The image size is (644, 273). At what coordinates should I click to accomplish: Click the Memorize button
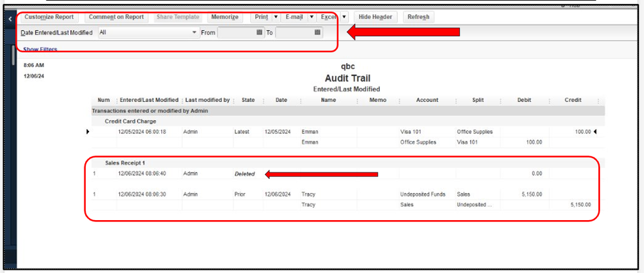coord(225,17)
